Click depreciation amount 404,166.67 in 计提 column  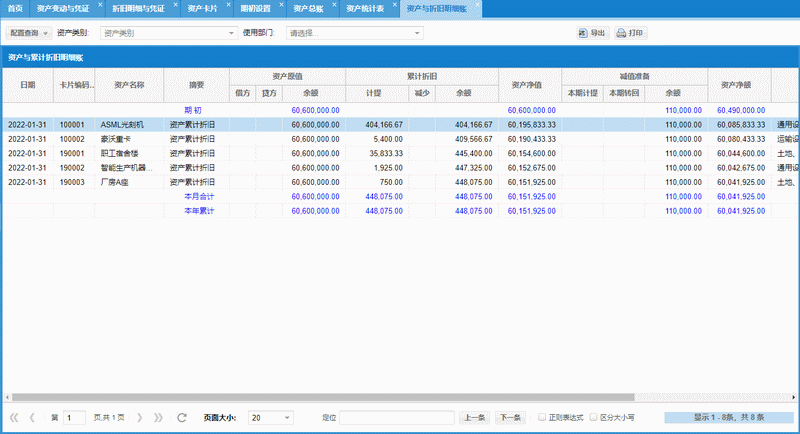click(x=384, y=125)
